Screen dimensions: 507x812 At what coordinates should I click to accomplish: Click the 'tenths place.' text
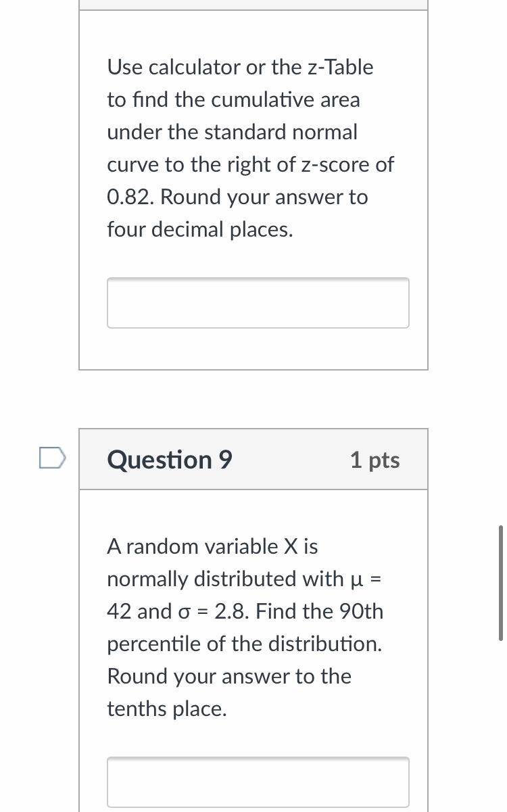[167, 709]
